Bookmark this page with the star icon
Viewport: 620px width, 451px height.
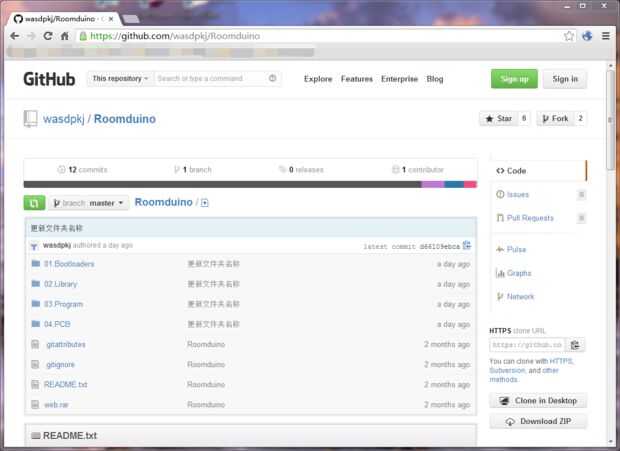point(569,36)
